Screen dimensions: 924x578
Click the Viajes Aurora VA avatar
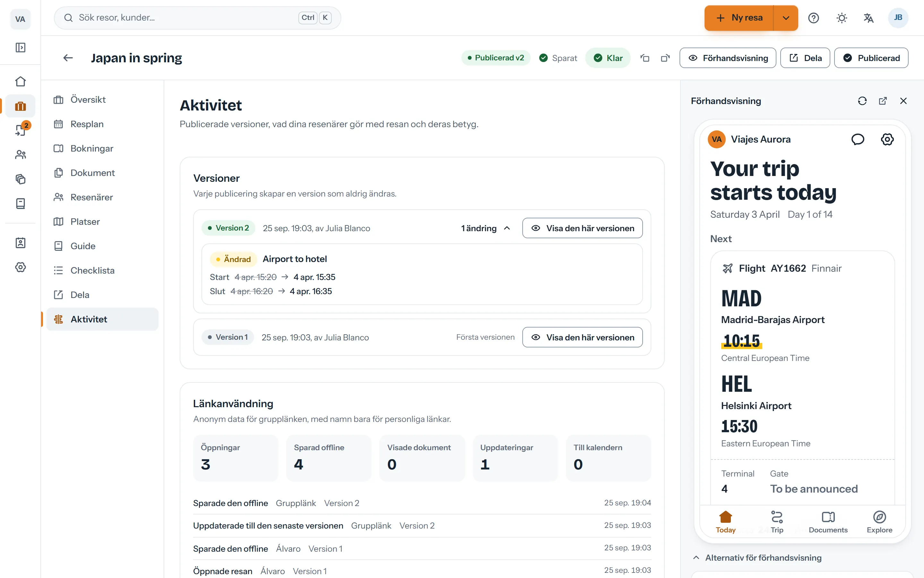coord(717,139)
